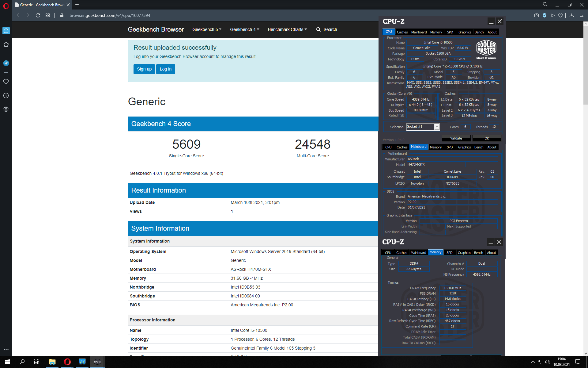Open Geekbench Browser home link
The image size is (588, 368).
156,29
